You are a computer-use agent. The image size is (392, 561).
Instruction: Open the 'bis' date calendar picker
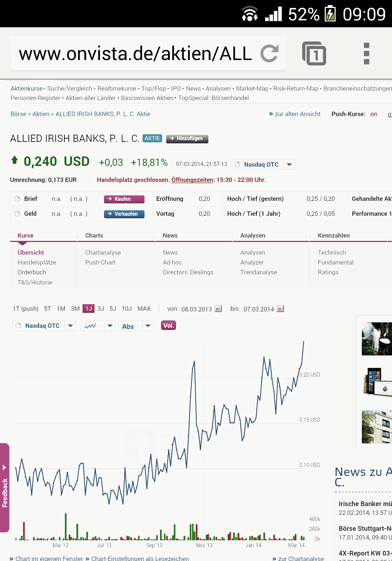click(280, 309)
